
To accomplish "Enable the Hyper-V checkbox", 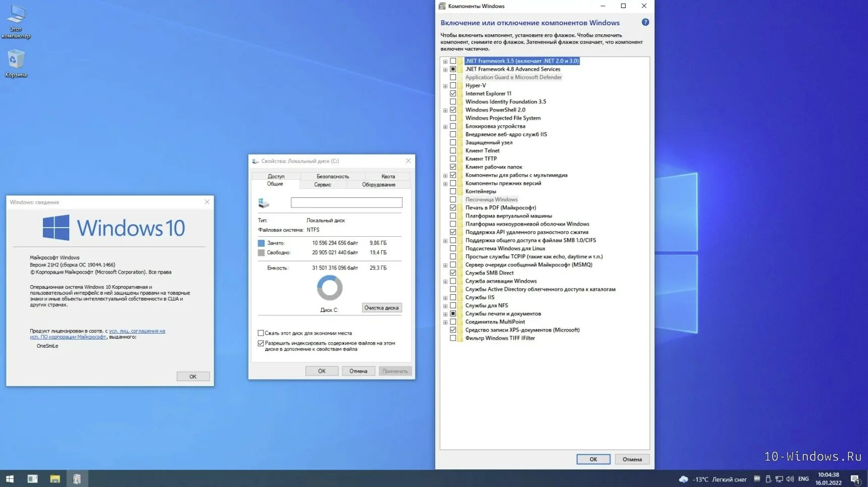I will tap(453, 86).
